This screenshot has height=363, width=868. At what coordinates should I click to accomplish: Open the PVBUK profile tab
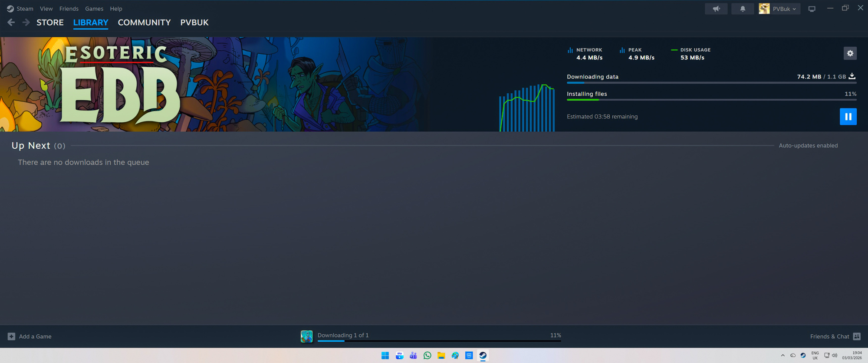tap(194, 23)
